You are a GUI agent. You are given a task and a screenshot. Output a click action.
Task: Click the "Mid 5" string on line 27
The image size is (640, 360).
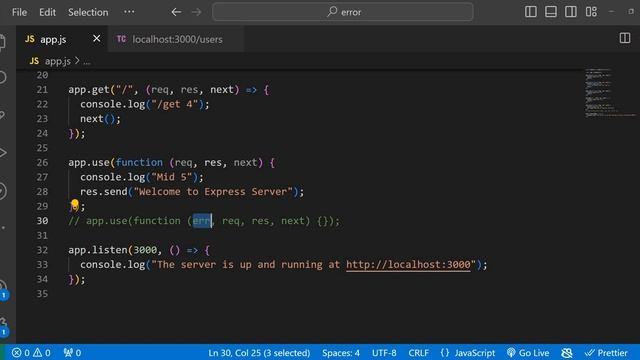click(x=171, y=177)
